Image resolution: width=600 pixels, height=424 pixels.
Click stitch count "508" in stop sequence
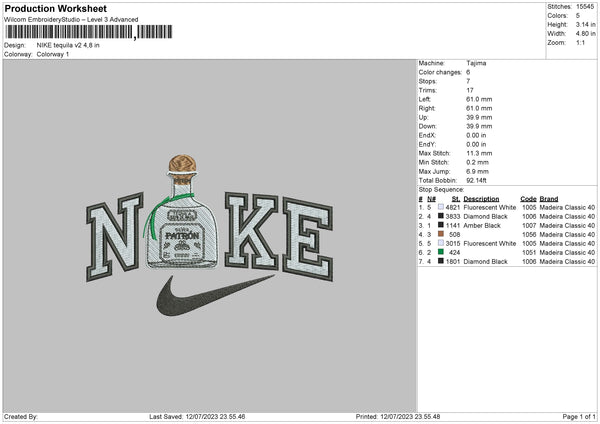pyautogui.click(x=455, y=234)
